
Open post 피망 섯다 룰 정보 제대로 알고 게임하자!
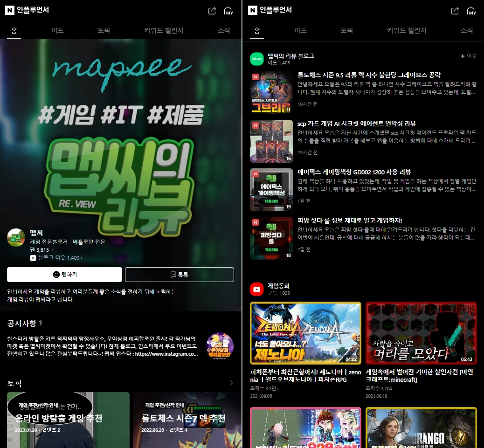[350, 221]
